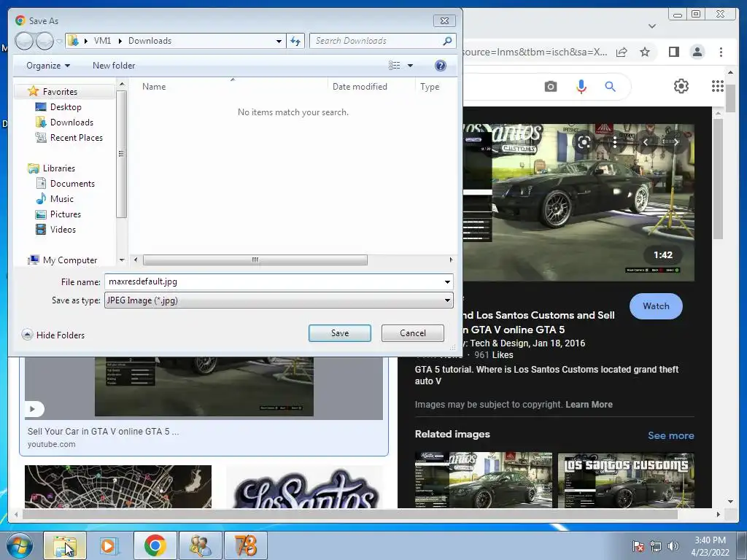Select Favorites in navigation pane

pyautogui.click(x=60, y=91)
